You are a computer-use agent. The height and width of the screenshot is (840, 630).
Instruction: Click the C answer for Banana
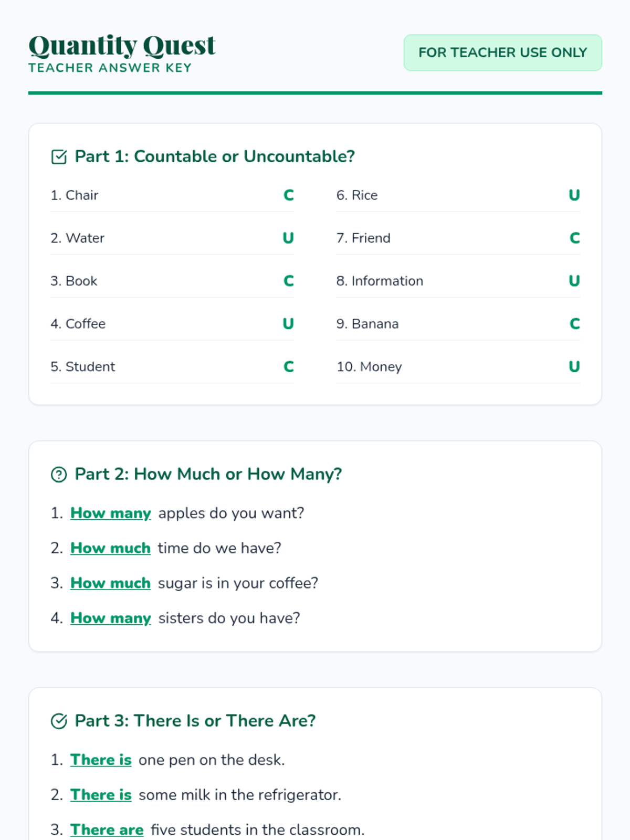pos(574,324)
